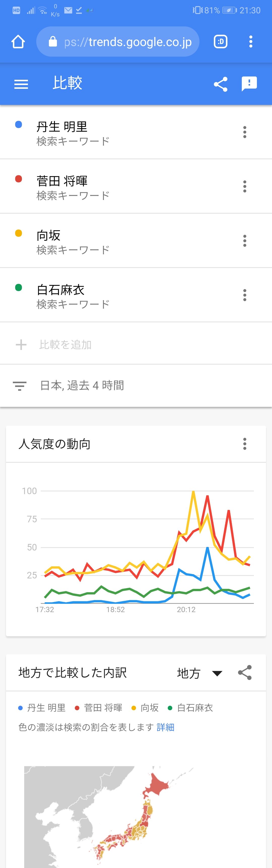Click the 詳細 link
This screenshot has height=868, width=272.
[x=165, y=728]
